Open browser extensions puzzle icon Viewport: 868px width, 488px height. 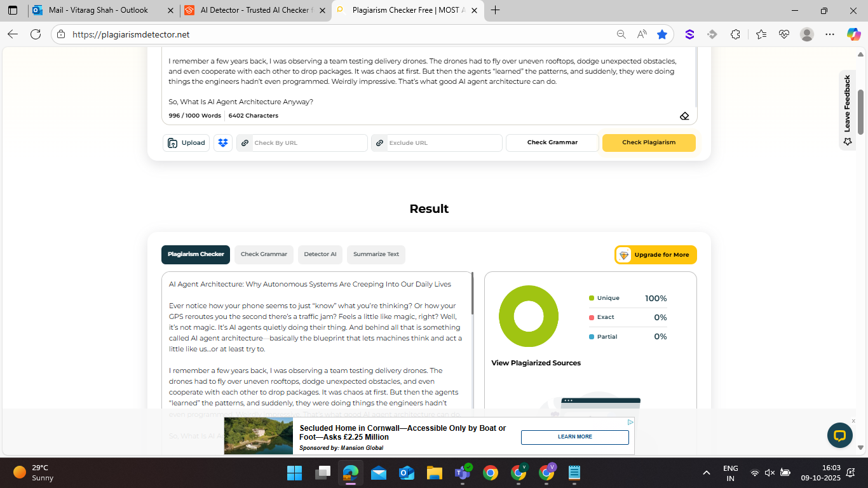735,34
